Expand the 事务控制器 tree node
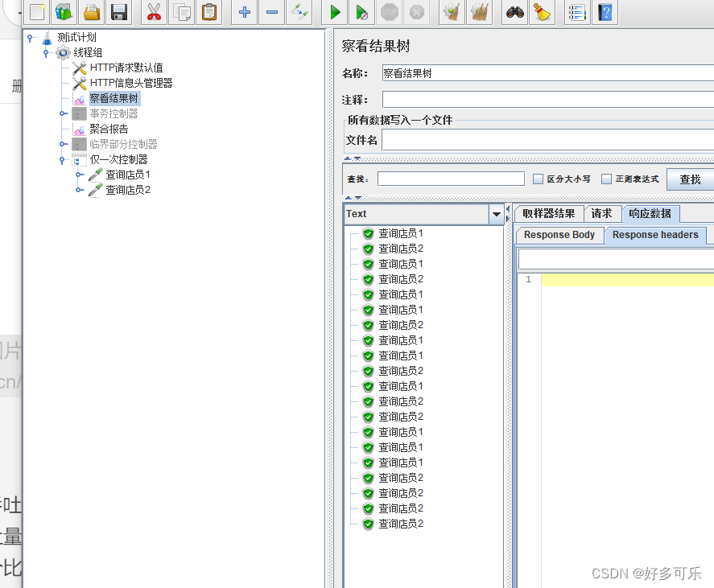Image resolution: width=714 pixels, height=588 pixels. coord(64,113)
